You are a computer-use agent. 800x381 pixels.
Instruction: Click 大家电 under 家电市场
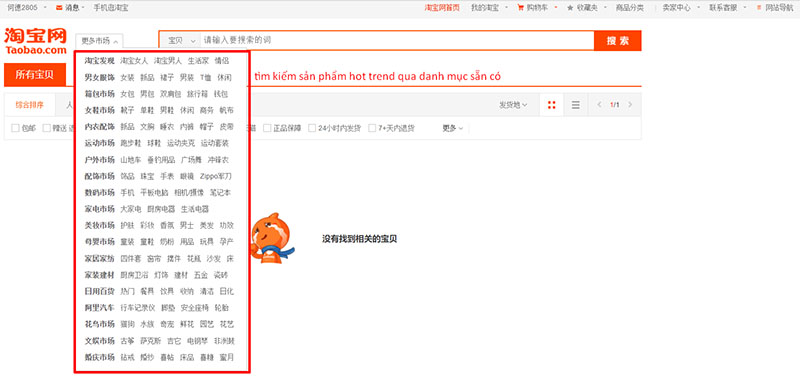coord(131,209)
